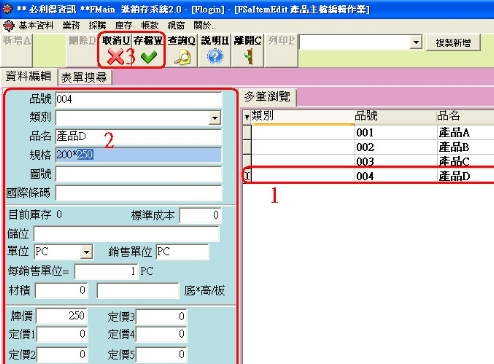Viewport: 494px width, 364px height.
Task: Click 產品D in the grid
Action: coord(454,176)
